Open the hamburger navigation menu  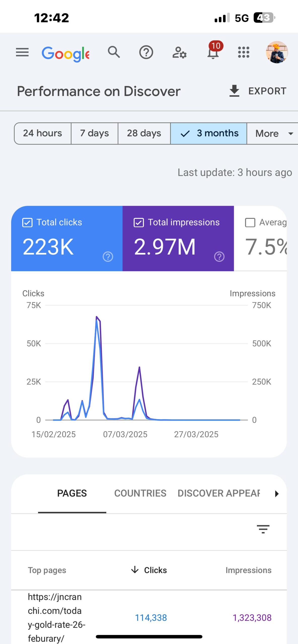point(22,53)
